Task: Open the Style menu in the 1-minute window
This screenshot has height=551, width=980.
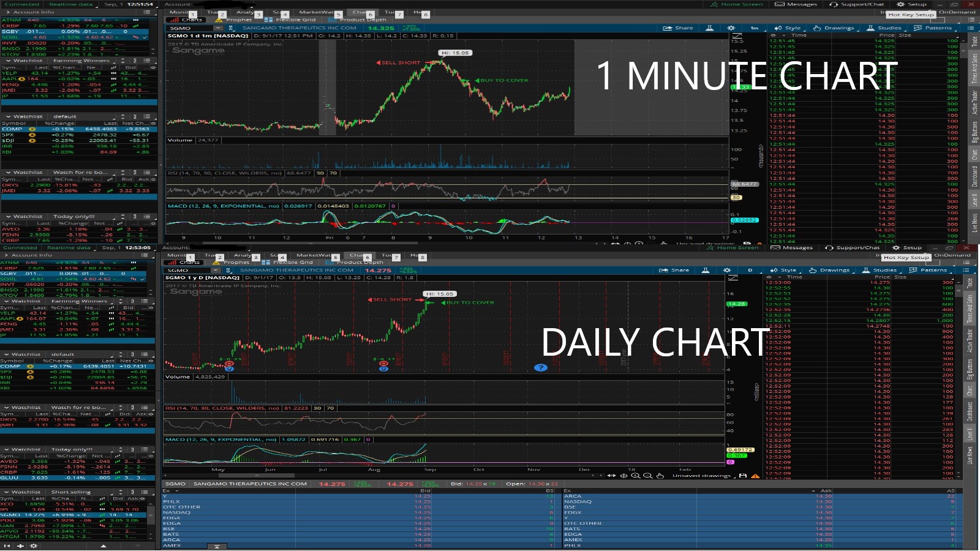Action: tap(788, 28)
